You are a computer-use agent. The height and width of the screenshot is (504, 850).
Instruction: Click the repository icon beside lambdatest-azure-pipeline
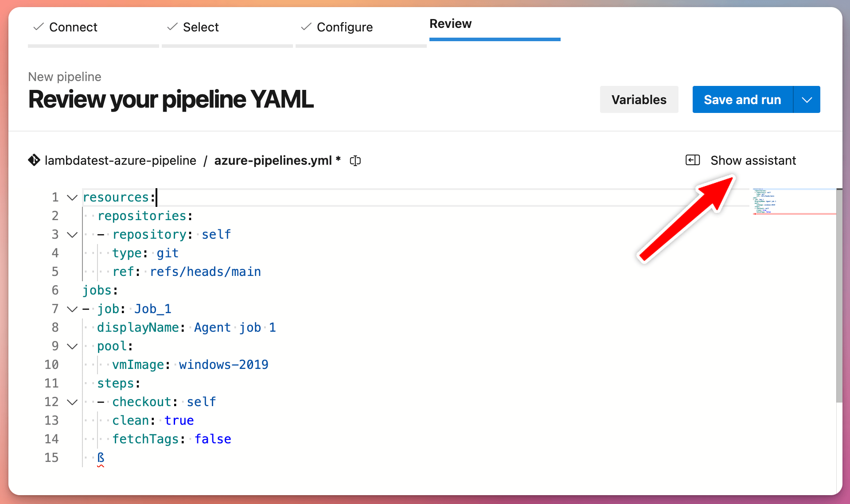pyautogui.click(x=34, y=160)
